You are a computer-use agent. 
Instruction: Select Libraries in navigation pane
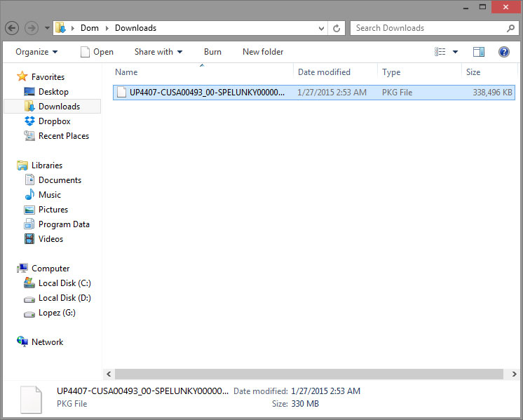47,165
